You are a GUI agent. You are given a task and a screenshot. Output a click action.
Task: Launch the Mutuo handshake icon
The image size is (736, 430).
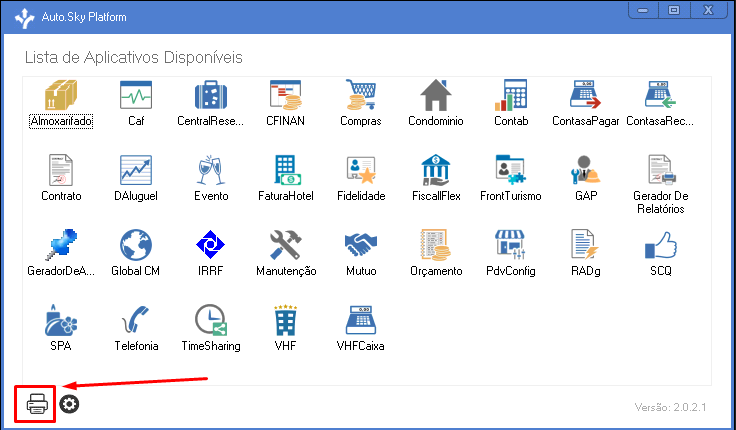point(360,244)
